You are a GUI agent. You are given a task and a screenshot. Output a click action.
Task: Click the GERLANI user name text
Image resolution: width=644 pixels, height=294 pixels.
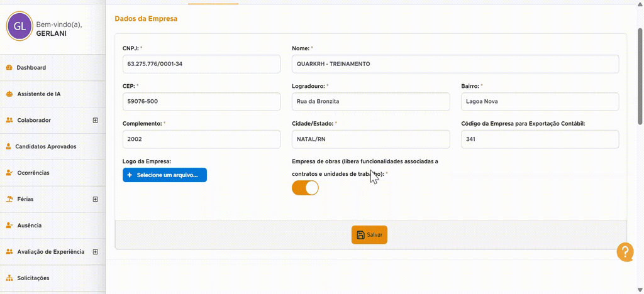[x=52, y=33]
